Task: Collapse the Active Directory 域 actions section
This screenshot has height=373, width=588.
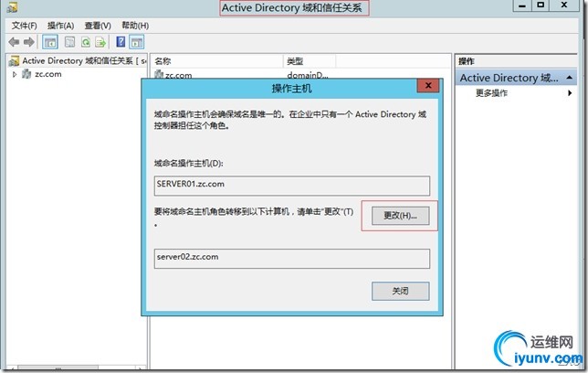Action: (x=569, y=78)
